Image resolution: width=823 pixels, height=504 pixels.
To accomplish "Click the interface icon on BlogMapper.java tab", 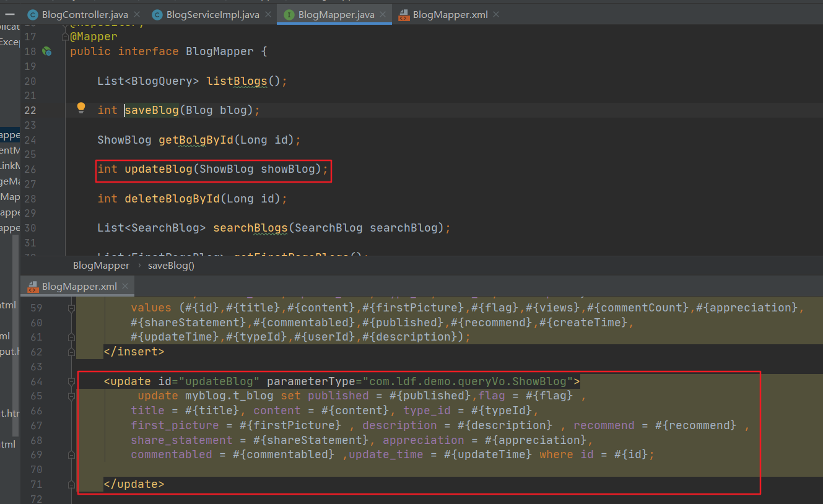I will [x=289, y=15].
